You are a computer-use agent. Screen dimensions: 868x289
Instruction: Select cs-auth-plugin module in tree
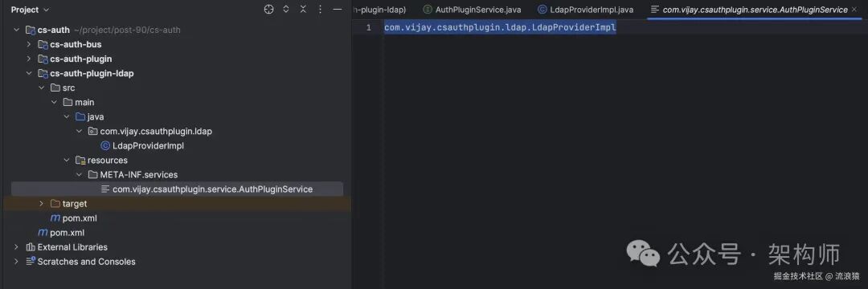81,59
